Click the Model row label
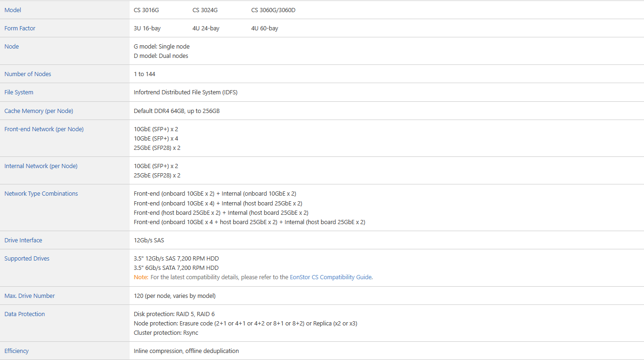This screenshot has width=644, height=360. tap(13, 10)
